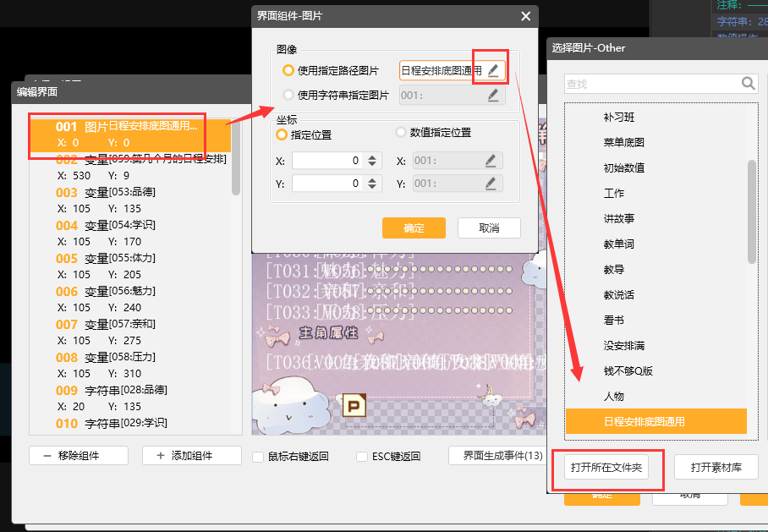Select 讲故事 in image list
Image resolution: width=768 pixels, height=532 pixels.
click(x=656, y=218)
